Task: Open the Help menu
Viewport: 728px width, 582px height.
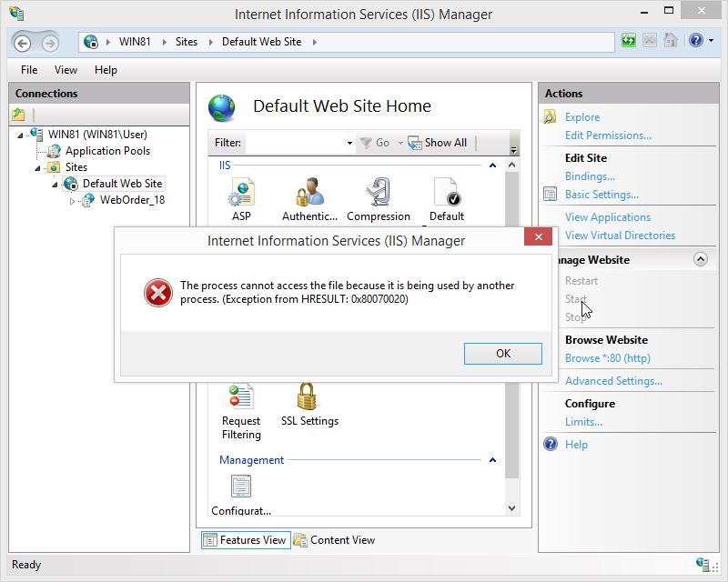Action: pyautogui.click(x=106, y=70)
